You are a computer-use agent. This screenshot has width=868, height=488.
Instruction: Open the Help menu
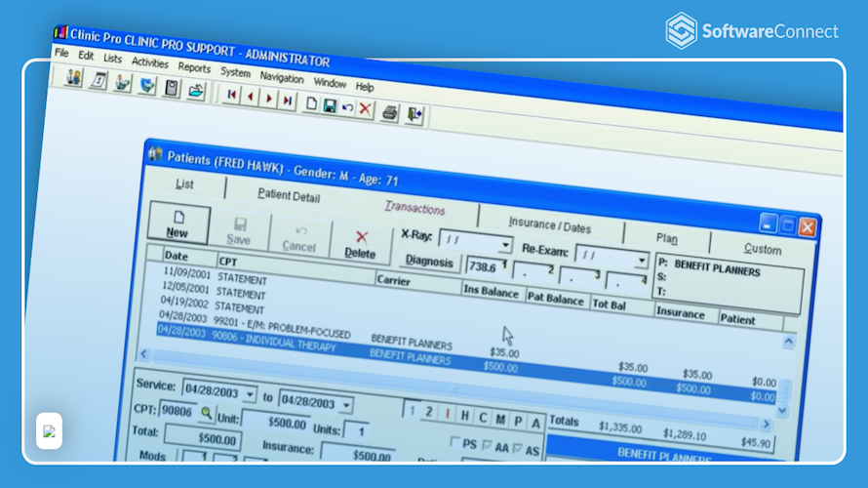(x=365, y=87)
